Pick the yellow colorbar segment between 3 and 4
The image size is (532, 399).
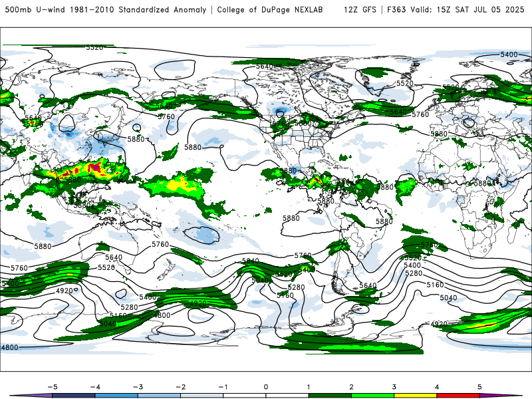415,396
